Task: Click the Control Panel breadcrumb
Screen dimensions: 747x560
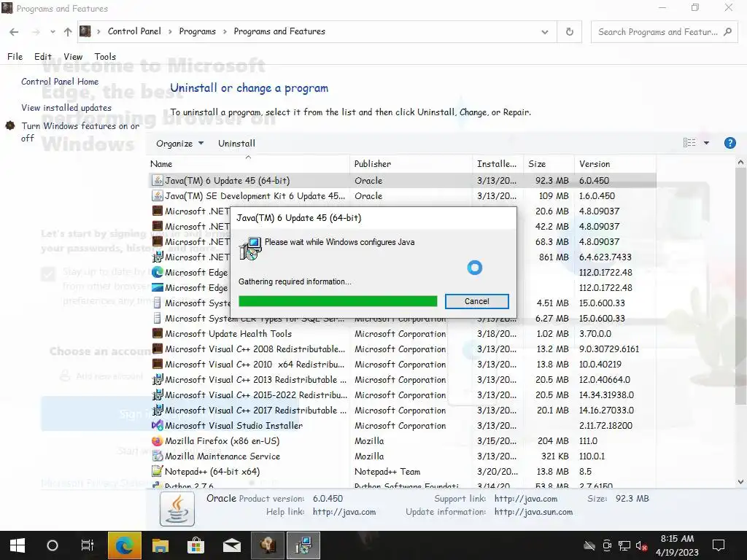Action: pyautogui.click(x=134, y=31)
